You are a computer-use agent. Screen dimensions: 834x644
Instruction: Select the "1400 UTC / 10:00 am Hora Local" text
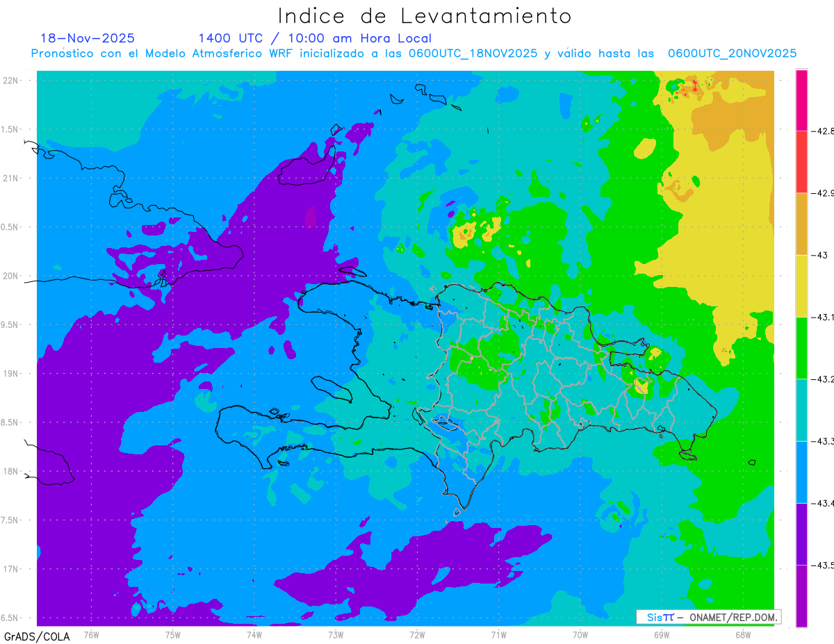[315, 39]
